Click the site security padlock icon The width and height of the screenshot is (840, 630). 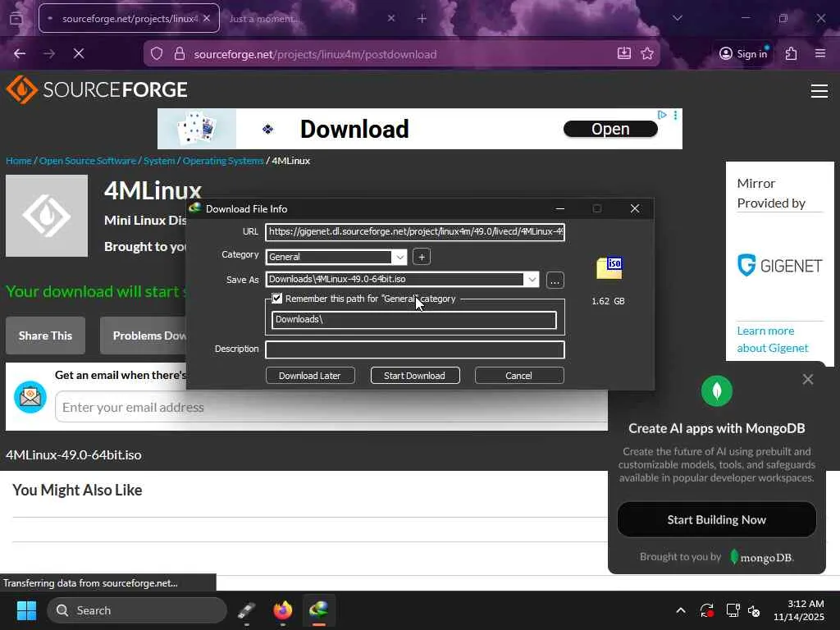coord(180,54)
